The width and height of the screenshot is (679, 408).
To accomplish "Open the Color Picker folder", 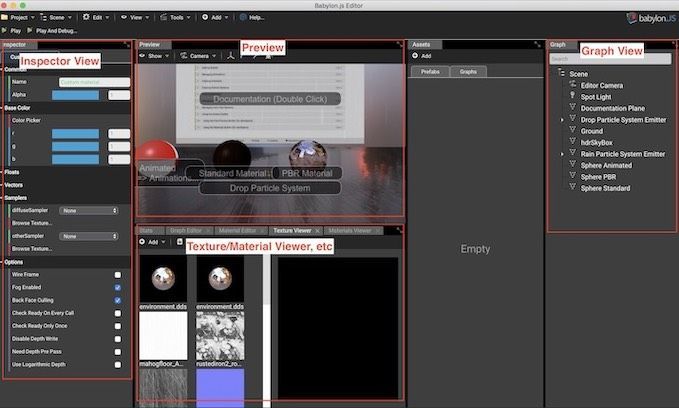I will pos(26,120).
